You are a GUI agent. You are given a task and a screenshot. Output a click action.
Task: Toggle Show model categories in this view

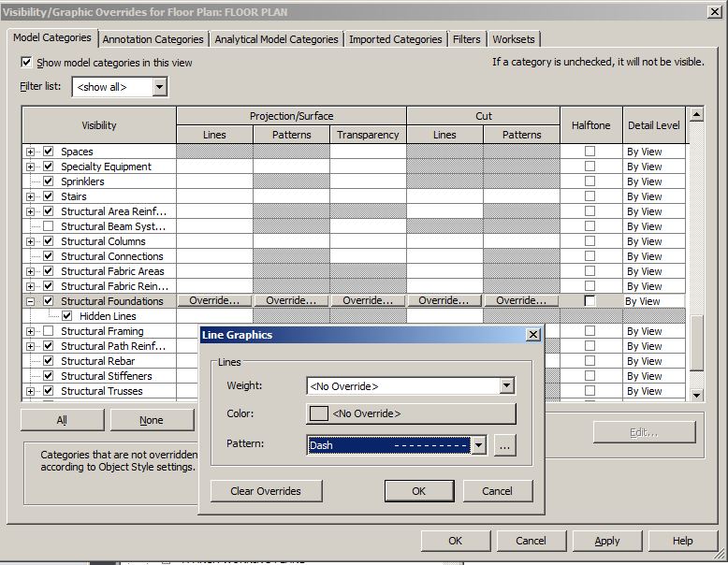26,63
